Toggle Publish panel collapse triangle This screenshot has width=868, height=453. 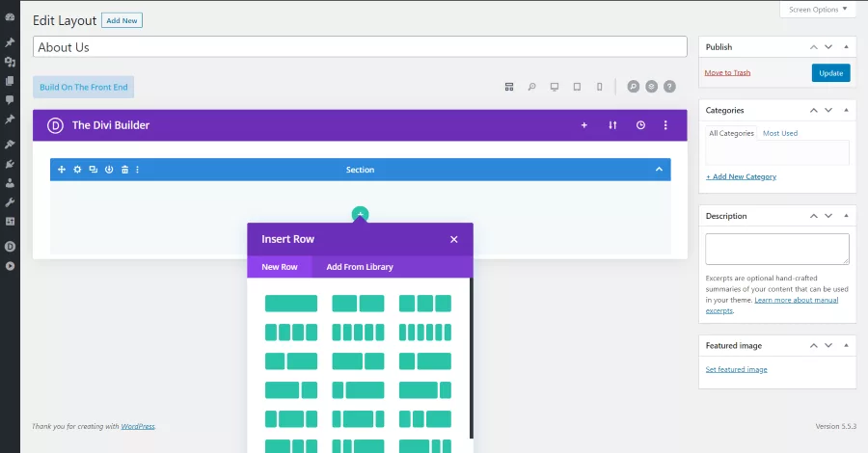coord(846,47)
